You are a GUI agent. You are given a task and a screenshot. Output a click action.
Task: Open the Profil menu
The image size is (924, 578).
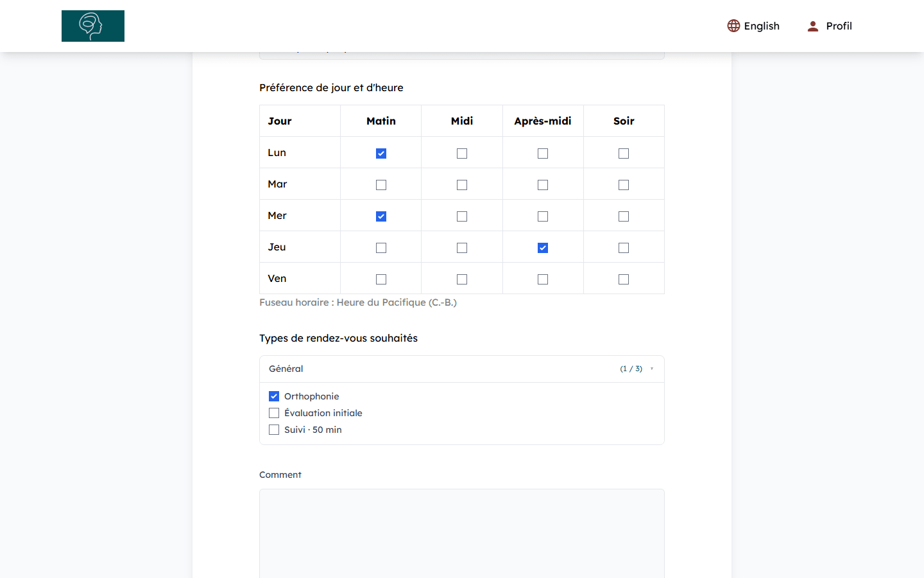pyautogui.click(x=830, y=26)
